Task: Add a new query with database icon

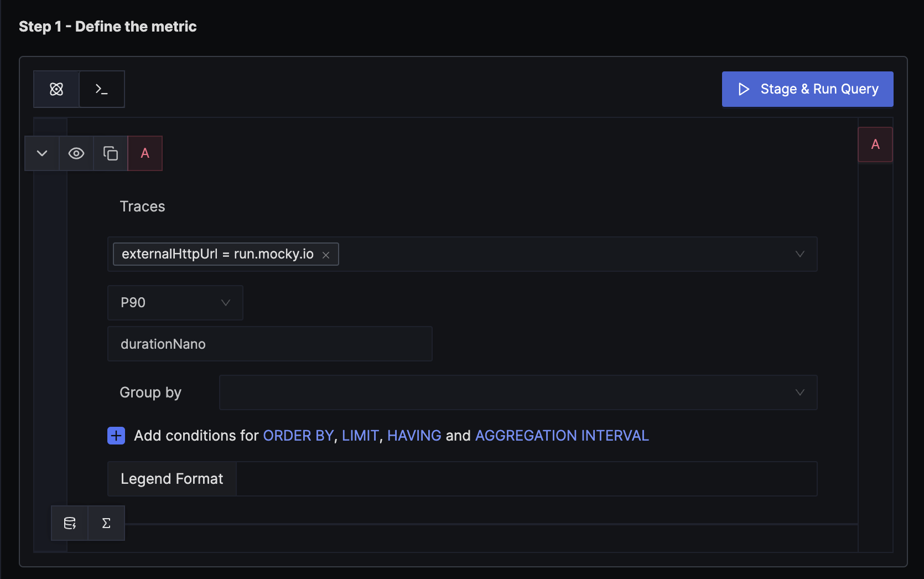Action: 70,523
